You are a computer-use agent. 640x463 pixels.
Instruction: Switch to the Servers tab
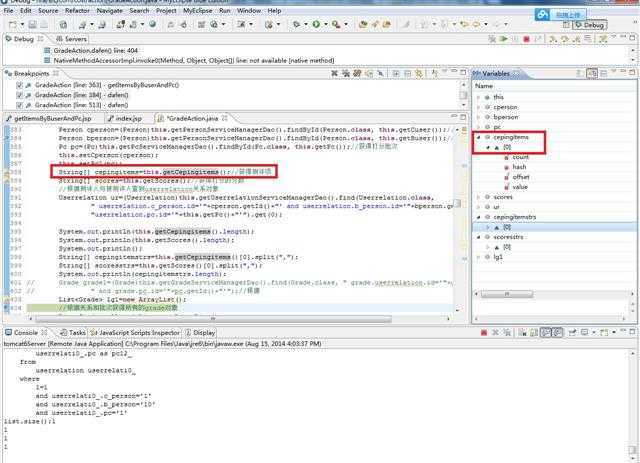coord(72,39)
